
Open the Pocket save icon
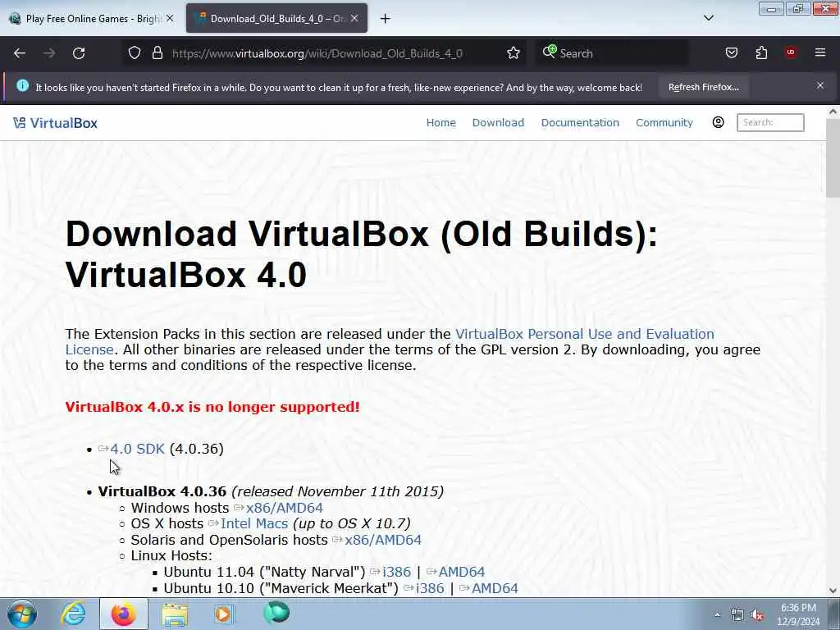[732, 53]
